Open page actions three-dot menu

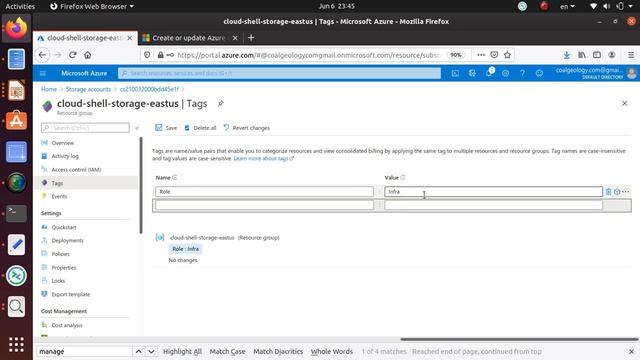click(x=481, y=55)
